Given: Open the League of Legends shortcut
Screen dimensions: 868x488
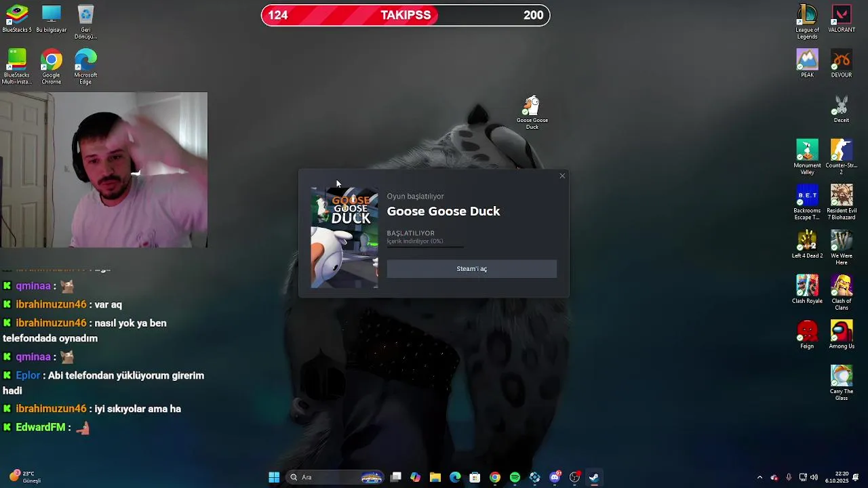Looking at the screenshot, I should pyautogui.click(x=807, y=22).
